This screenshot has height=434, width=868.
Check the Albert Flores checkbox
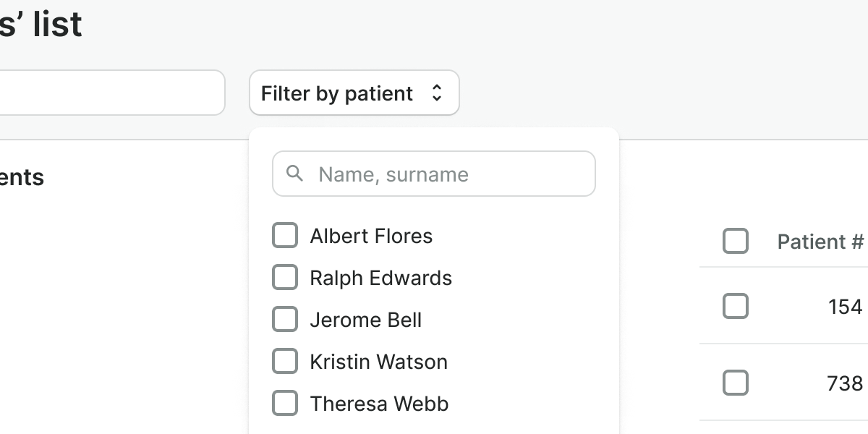pyautogui.click(x=284, y=235)
